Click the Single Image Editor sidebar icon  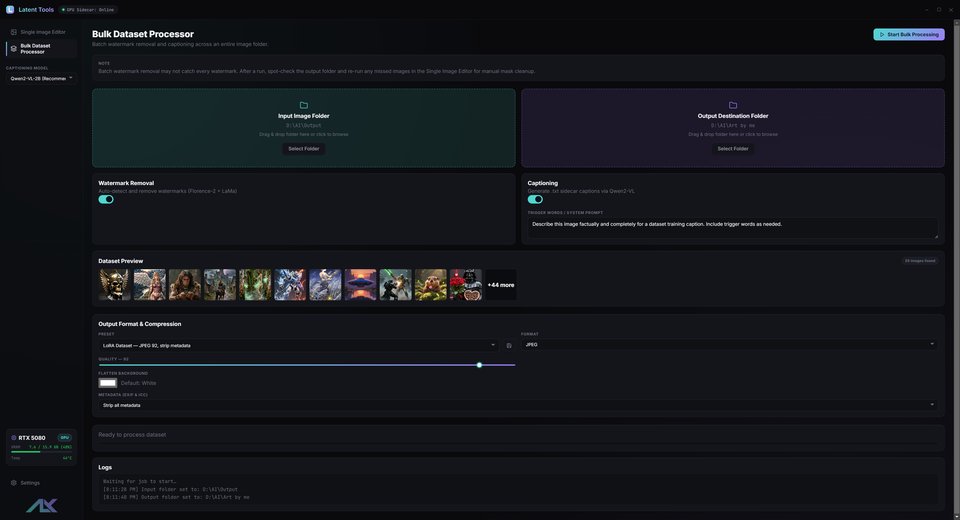(x=13, y=32)
